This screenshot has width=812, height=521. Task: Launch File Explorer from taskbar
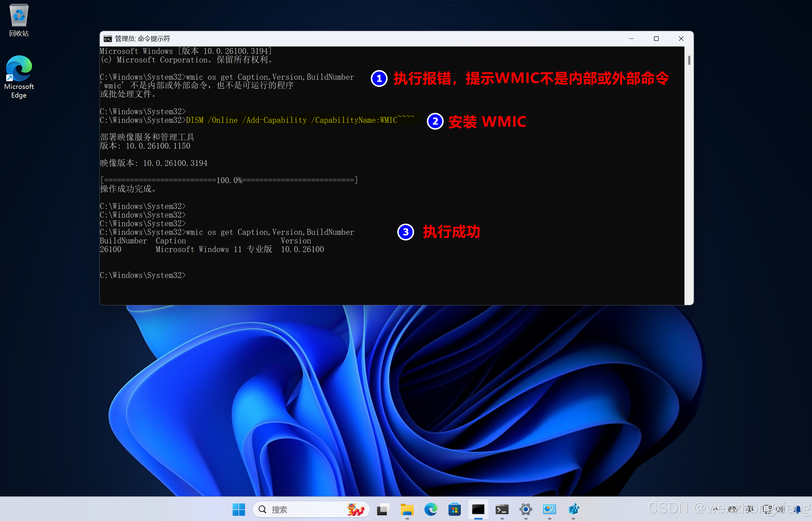tap(407, 510)
